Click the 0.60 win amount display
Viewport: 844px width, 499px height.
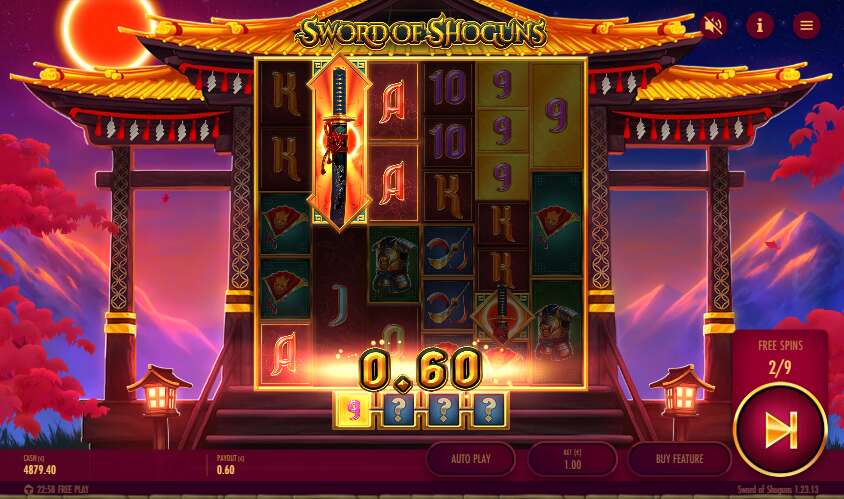click(420, 369)
